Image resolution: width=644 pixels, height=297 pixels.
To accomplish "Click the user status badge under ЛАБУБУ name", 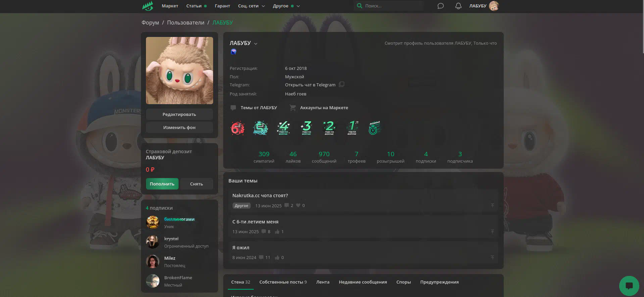I will point(234,51).
